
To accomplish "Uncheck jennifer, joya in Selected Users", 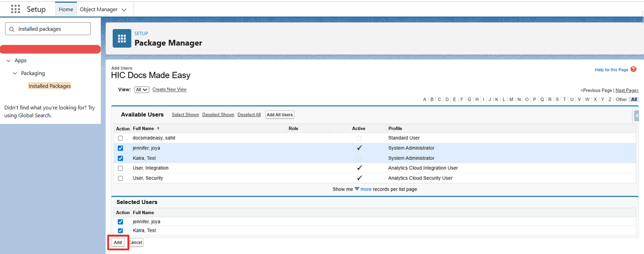I will tap(120, 222).
